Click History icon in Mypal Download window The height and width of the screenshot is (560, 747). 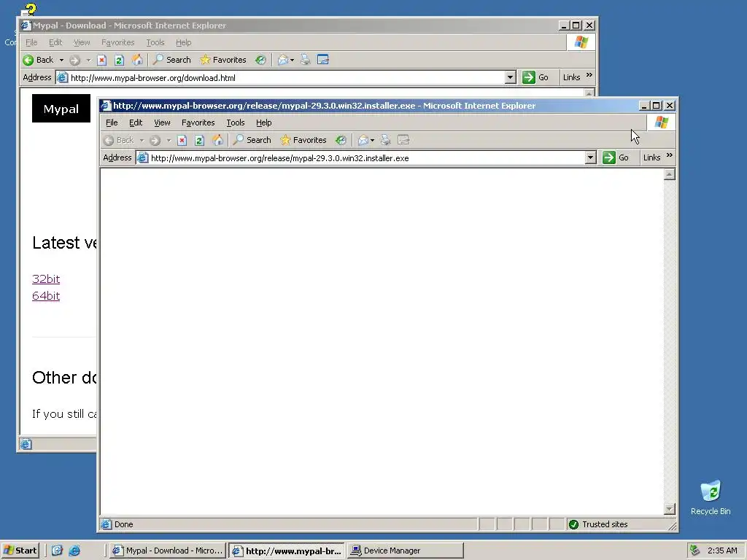(260, 60)
